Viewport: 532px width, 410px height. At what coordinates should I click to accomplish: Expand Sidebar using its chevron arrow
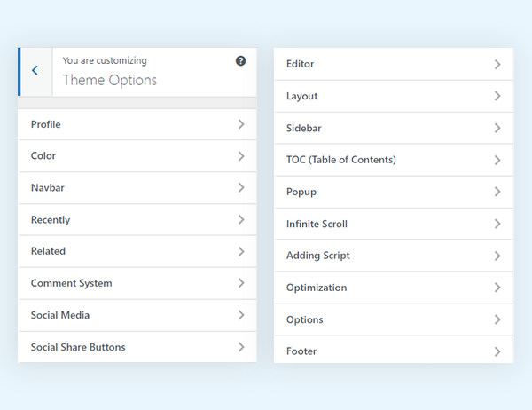click(x=497, y=128)
